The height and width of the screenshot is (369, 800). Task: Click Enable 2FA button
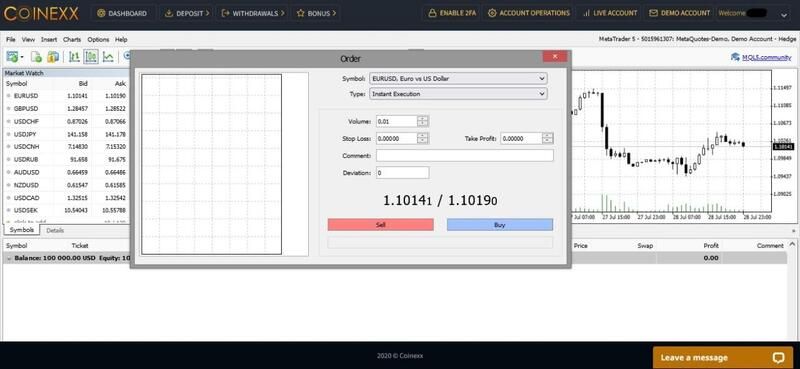click(452, 13)
